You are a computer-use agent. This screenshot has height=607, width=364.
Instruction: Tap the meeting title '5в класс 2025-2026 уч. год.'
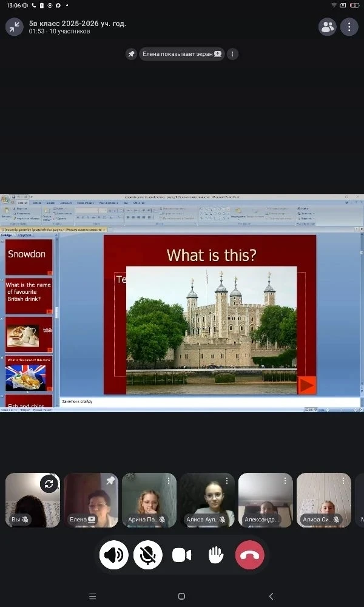coord(78,24)
